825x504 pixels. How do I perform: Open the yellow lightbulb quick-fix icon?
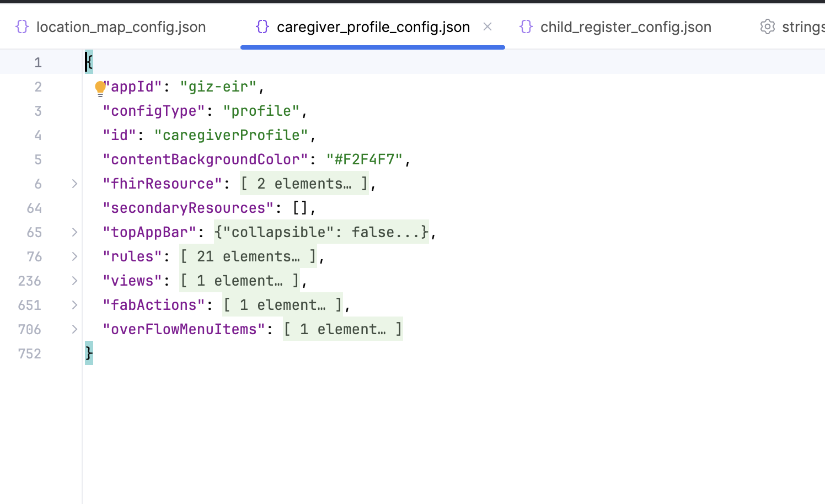point(100,88)
